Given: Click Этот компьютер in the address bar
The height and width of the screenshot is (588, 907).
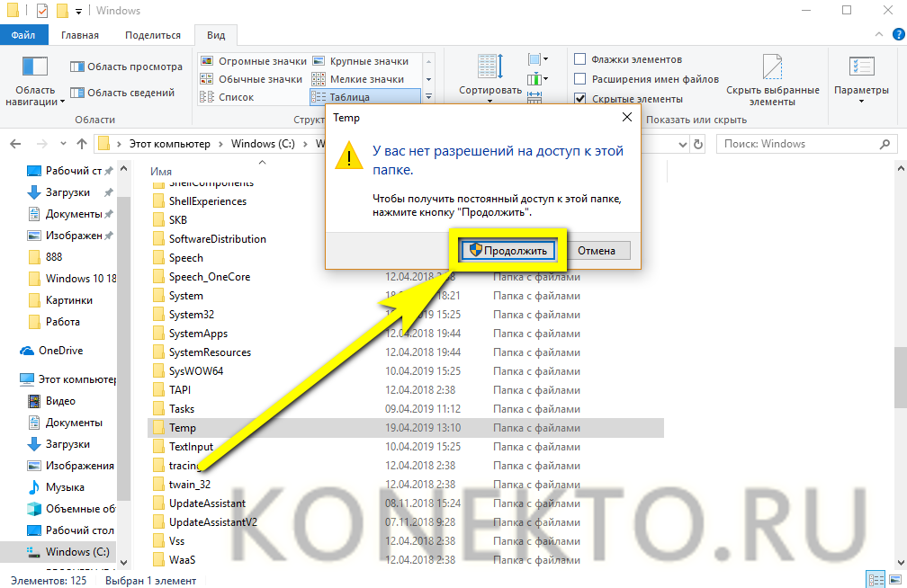Looking at the screenshot, I should pos(169,143).
